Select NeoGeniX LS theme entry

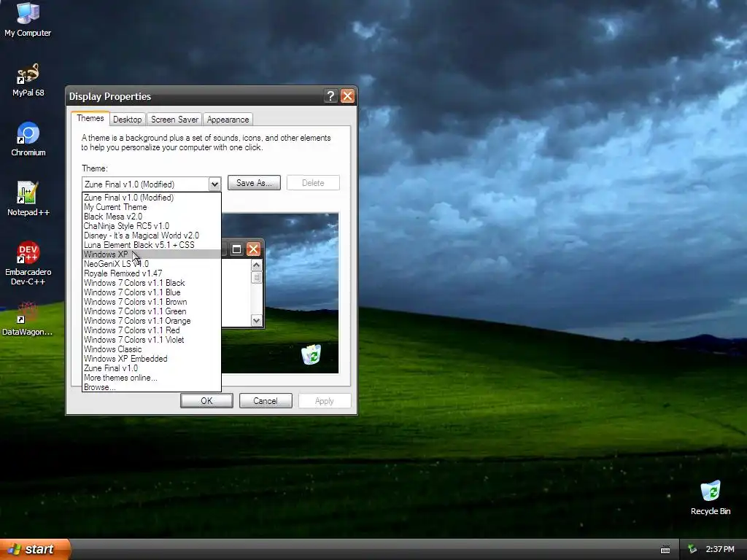(152, 264)
